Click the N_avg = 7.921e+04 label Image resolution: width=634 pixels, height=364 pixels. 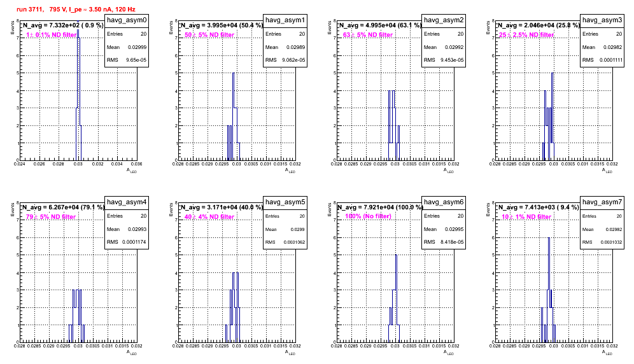(x=379, y=207)
